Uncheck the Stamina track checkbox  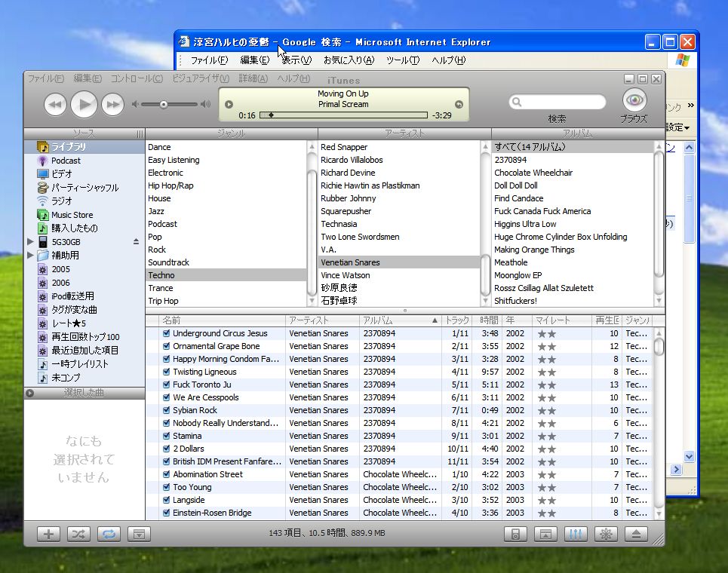(167, 436)
